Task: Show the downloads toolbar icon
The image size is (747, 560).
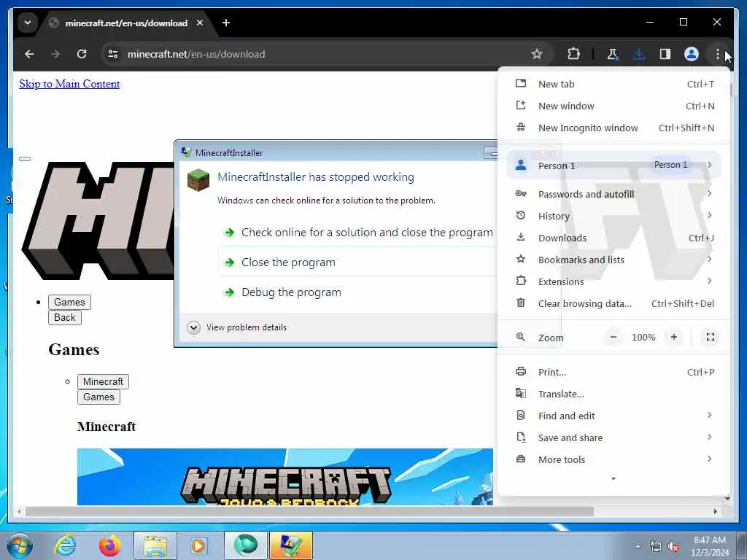Action: (x=639, y=54)
